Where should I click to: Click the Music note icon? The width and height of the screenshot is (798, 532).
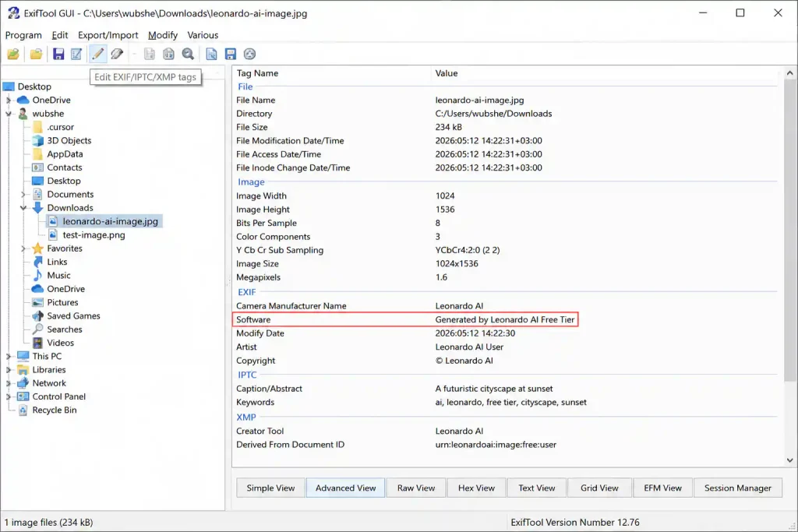[x=37, y=275]
